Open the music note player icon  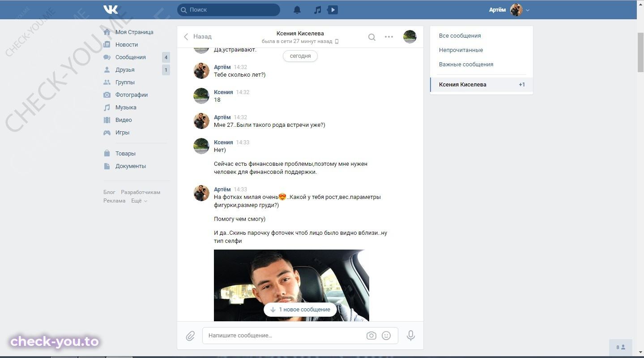click(x=317, y=10)
